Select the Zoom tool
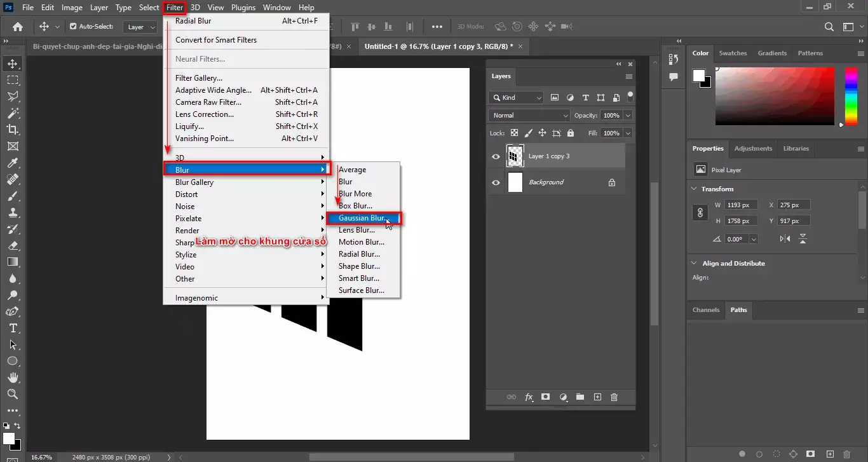The width and height of the screenshot is (868, 462). (13, 394)
